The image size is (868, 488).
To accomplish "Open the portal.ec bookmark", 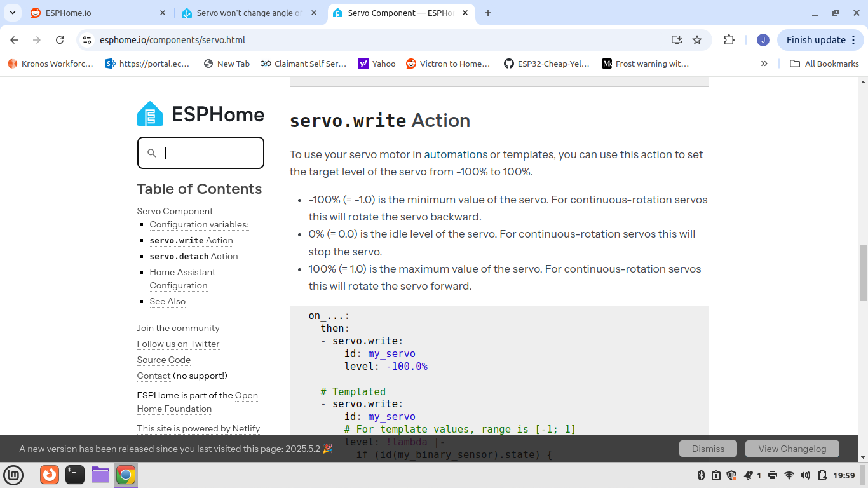I will click(x=148, y=64).
